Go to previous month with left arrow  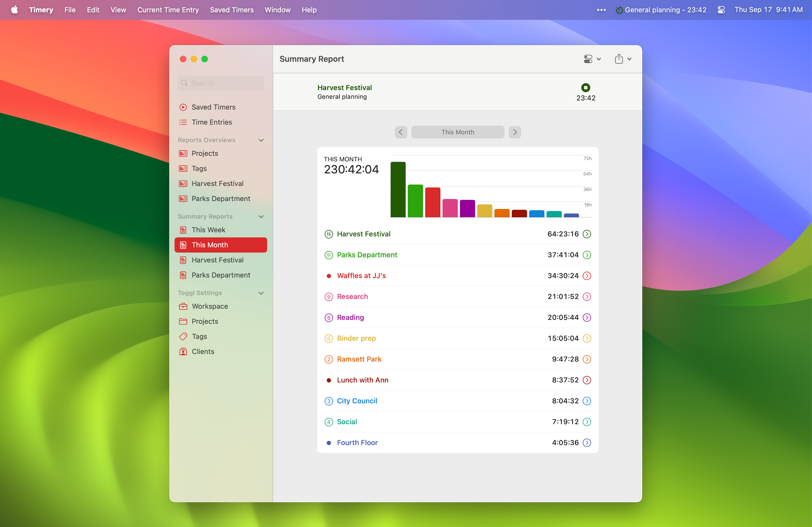tap(401, 132)
